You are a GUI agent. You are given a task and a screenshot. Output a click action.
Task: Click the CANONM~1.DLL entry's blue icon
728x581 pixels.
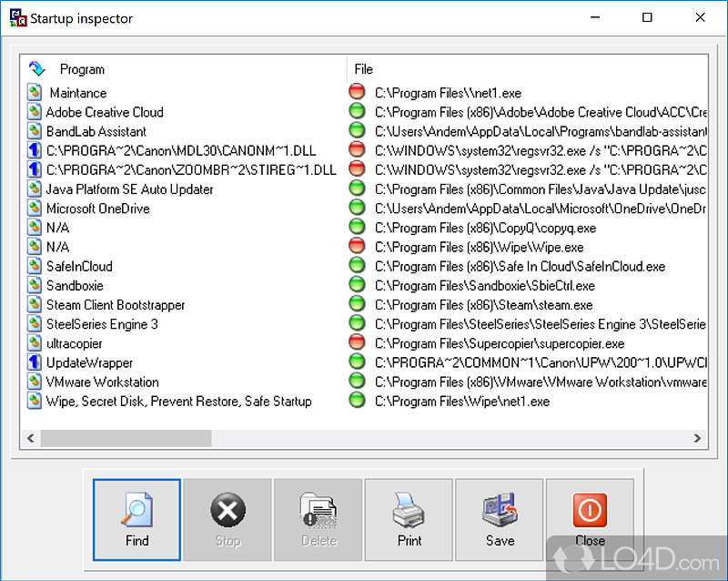click(34, 150)
